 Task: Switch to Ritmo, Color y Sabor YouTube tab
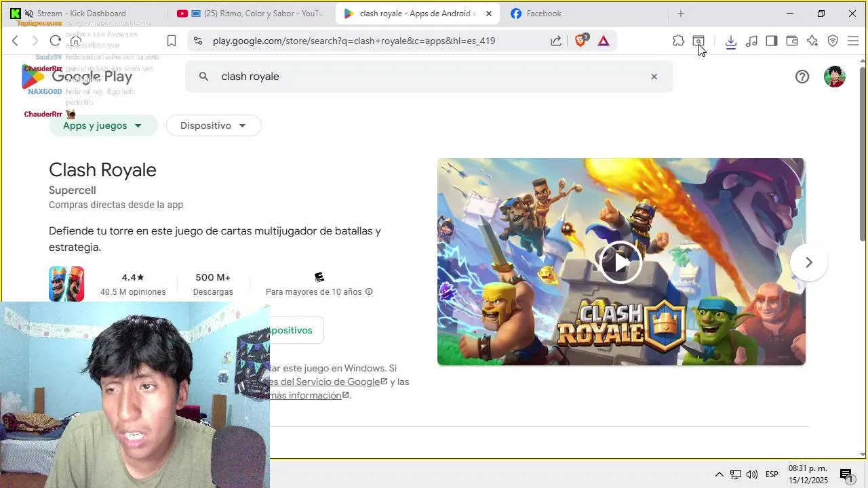(x=251, y=14)
